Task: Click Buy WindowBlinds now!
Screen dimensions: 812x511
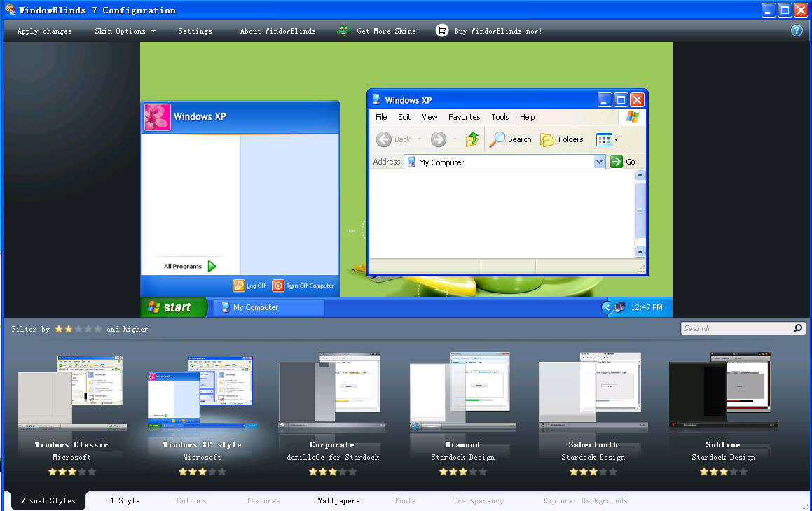Action: coord(500,30)
